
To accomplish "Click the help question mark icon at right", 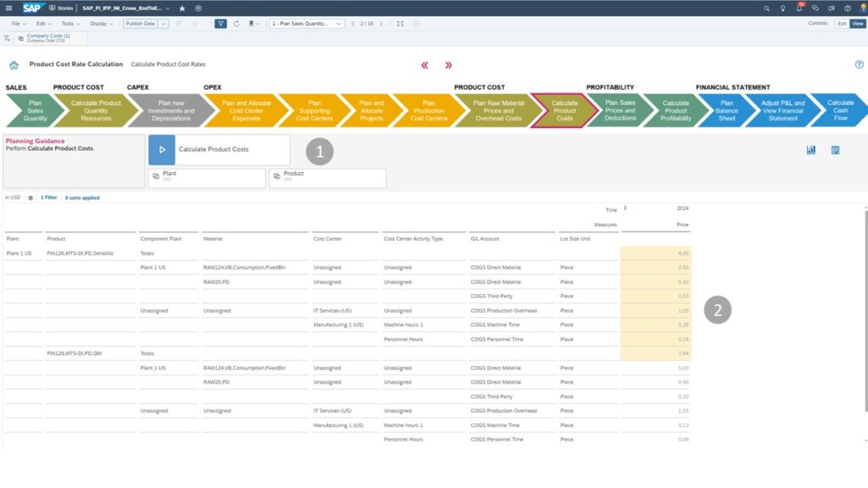I will pyautogui.click(x=859, y=64).
